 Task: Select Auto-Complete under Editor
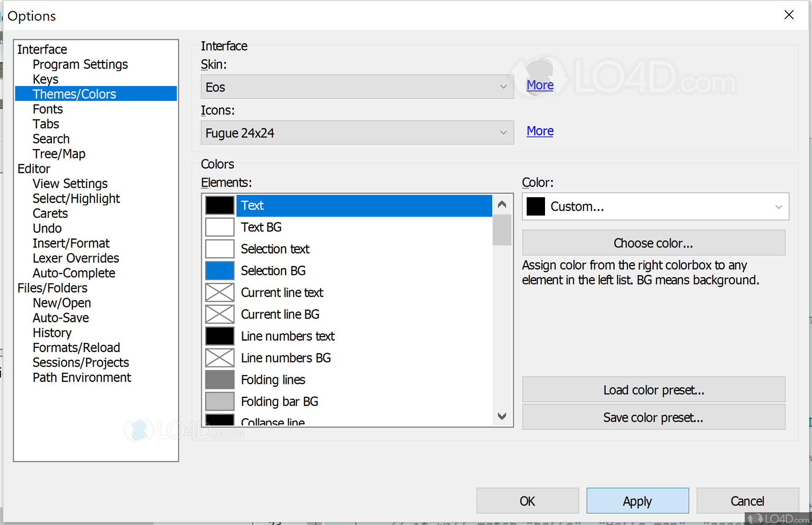[74, 273]
